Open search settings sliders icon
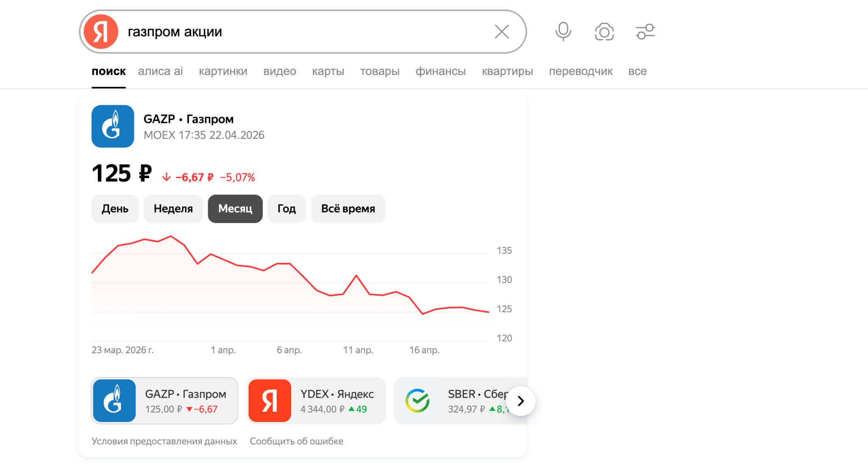This screenshot has width=868, height=469. coord(645,32)
